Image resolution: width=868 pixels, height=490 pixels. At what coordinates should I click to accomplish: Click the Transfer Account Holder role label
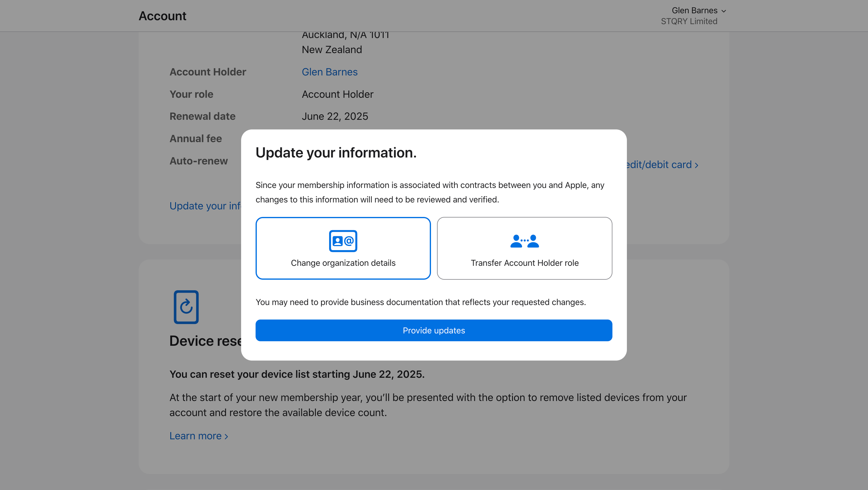(x=524, y=263)
